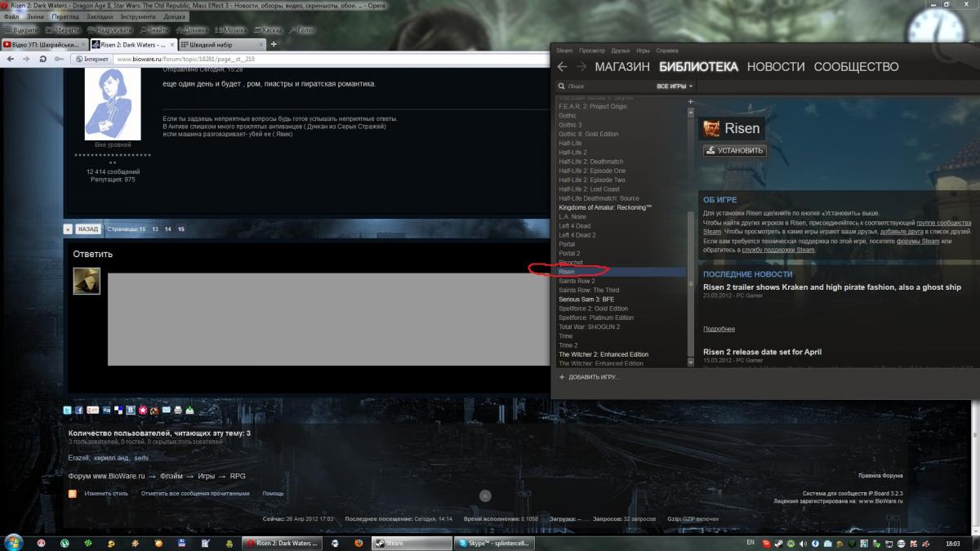The width and height of the screenshot is (980, 551).
Task: Go to forum page 13
Action: [x=155, y=229]
